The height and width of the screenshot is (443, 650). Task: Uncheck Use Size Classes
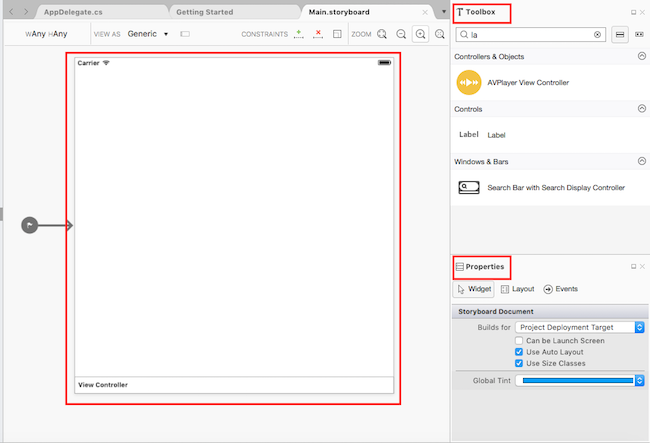coord(519,363)
